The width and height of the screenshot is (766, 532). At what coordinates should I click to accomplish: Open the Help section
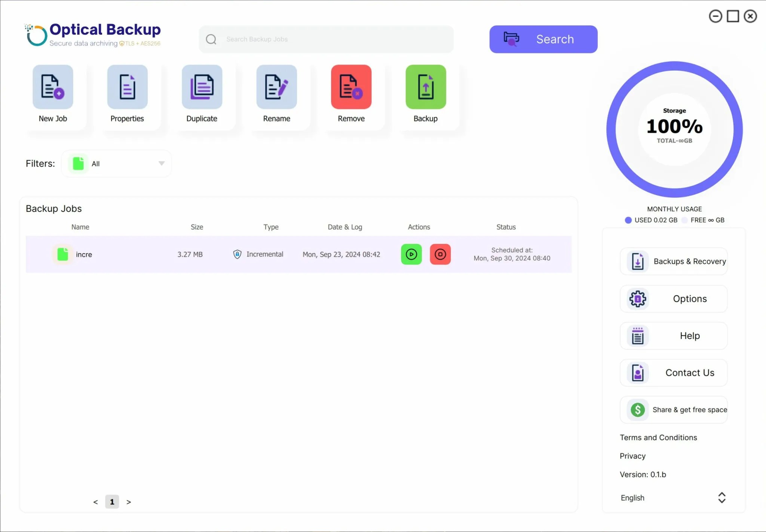tap(674, 336)
